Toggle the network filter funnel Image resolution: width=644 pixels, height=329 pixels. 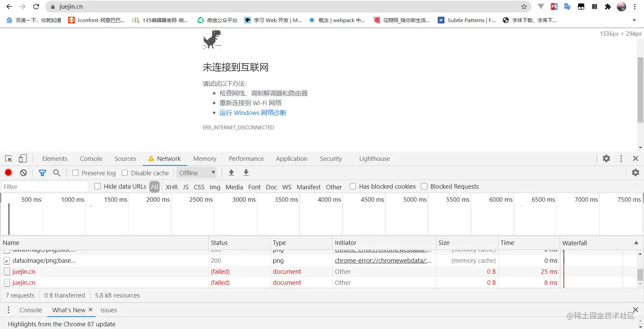pyautogui.click(x=42, y=173)
